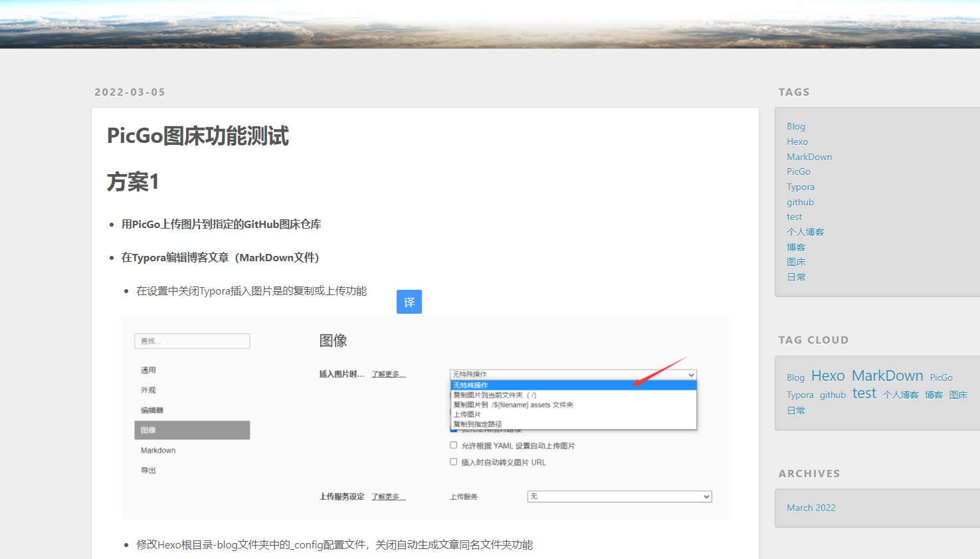Viewport: 980px width, 559px height.
Task: Select Markdown in the Typora settings sidebar
Action: point(158,451)
